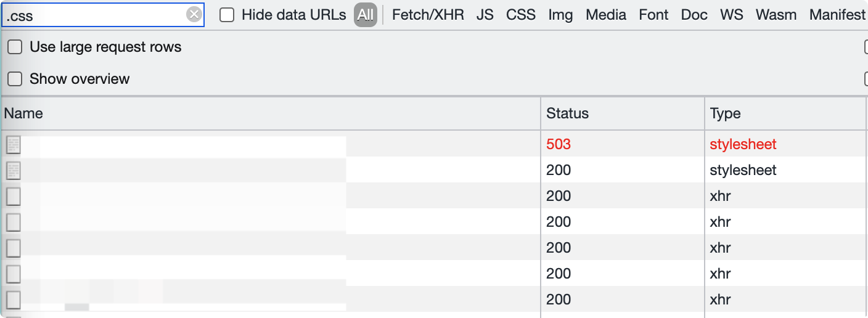Click the document icon of the fourth xhr row
The height and width of the screenshot is (318, 868).
click(x=14, y=274)
